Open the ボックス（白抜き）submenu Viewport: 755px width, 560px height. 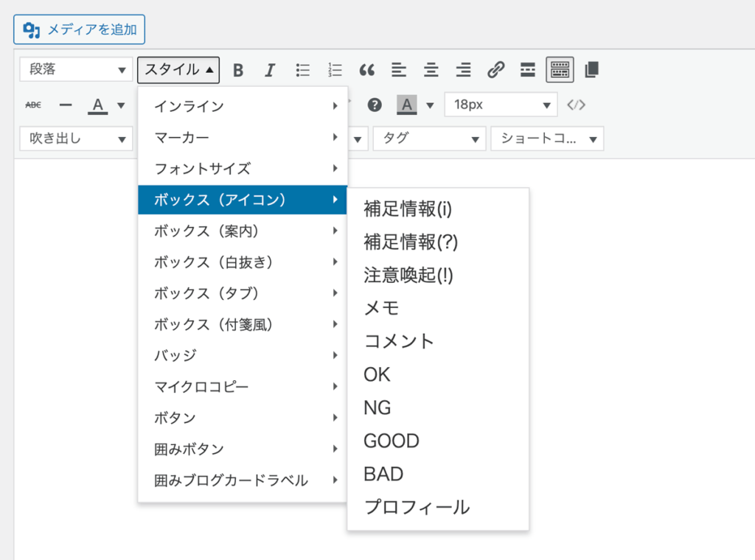click(x=243, y=262)
